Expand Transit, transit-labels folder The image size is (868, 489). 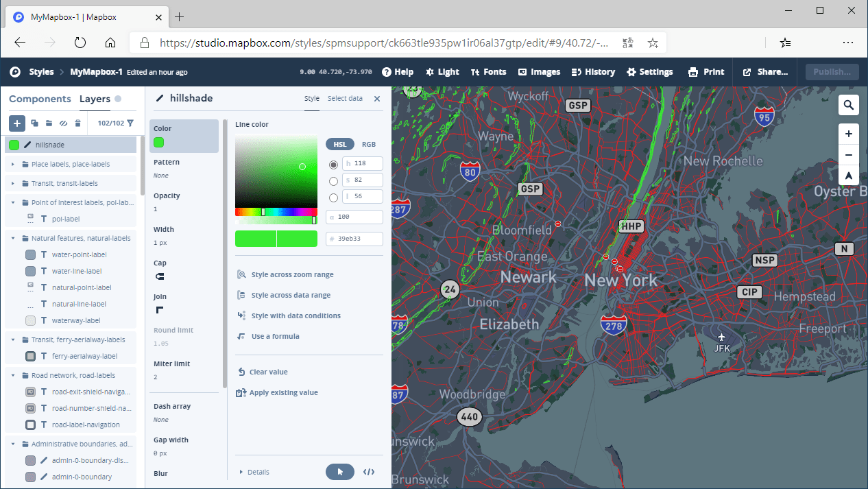pyautogui.click(x=14, y=184)
